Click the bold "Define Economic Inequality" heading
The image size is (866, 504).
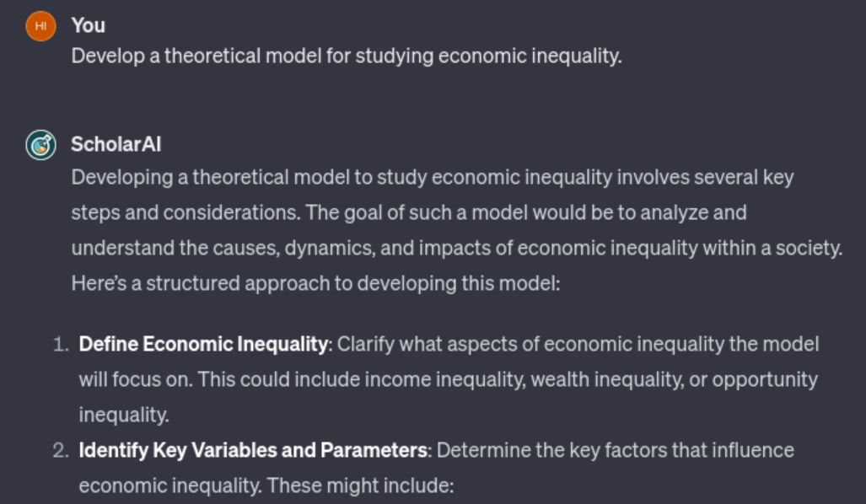click(203, 344)
